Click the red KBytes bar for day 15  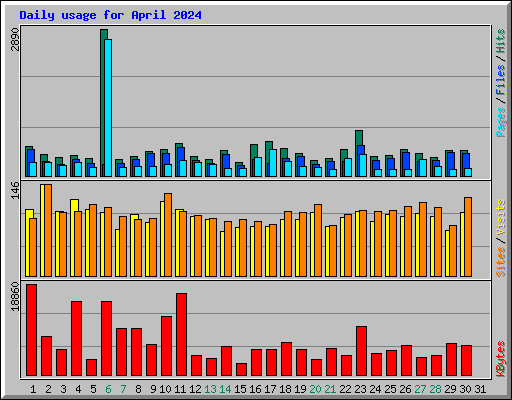pyautogui.click(x=241, y=370)
